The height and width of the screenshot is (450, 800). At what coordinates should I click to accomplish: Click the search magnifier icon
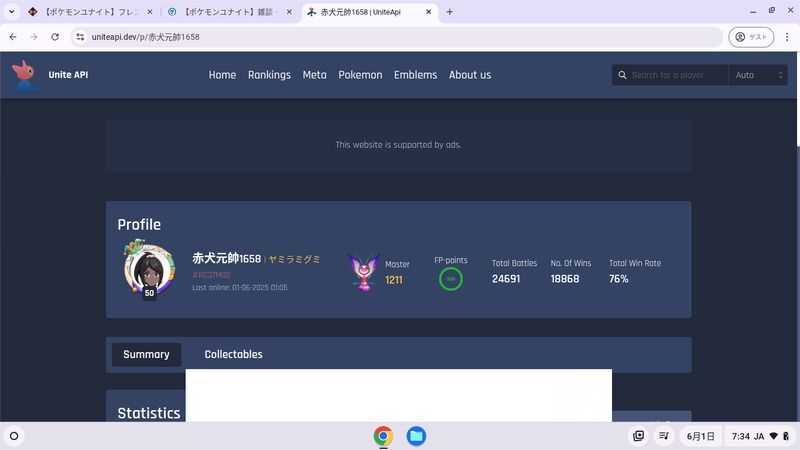coord(622,75)
